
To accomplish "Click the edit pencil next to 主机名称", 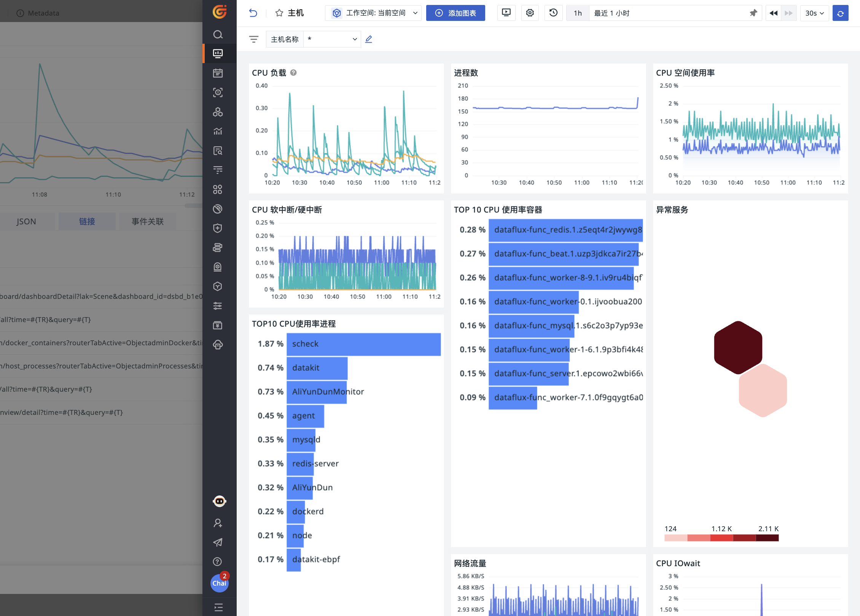I will (x=369, y=39).
